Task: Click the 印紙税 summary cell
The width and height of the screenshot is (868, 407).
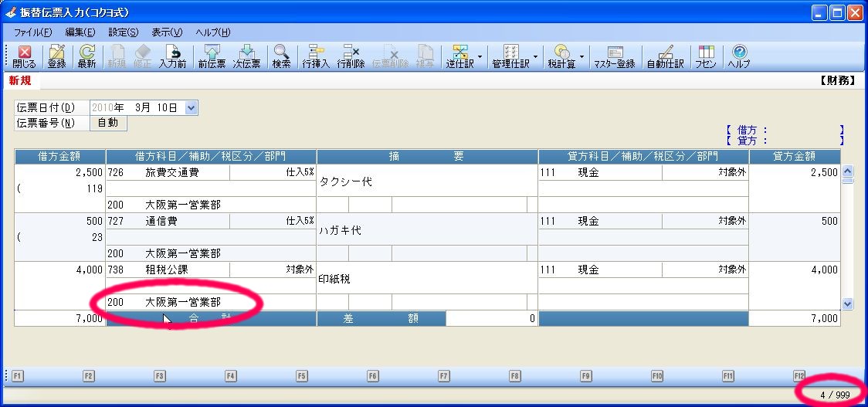Action: tap(427, 279)
